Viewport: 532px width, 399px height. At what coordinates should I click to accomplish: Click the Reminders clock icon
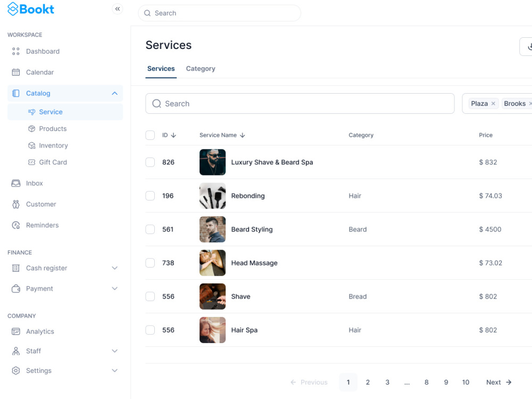coord(15,225)
